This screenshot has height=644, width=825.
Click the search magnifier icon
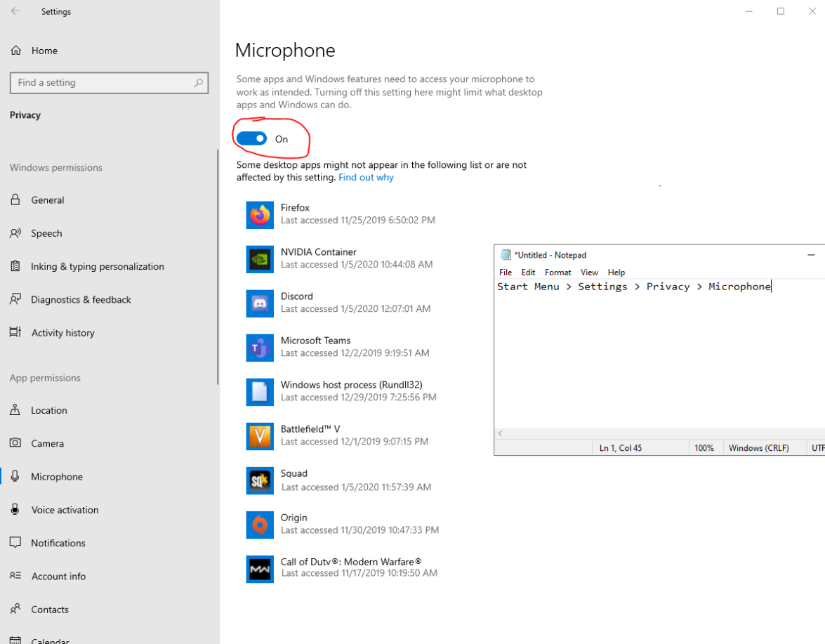199,83
